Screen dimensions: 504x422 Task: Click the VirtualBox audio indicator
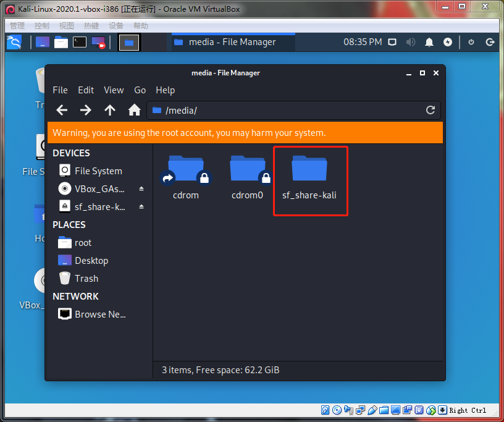pyautogui.click(x=349, y=410)
